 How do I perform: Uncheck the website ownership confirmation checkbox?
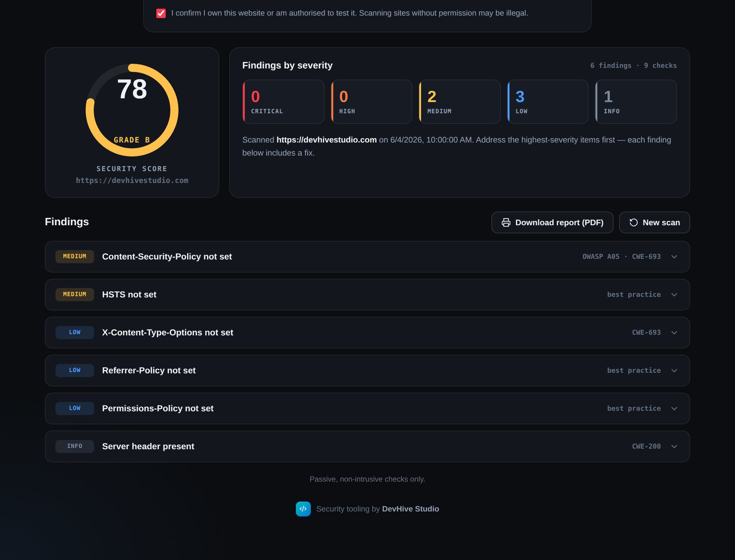(161, 13)
